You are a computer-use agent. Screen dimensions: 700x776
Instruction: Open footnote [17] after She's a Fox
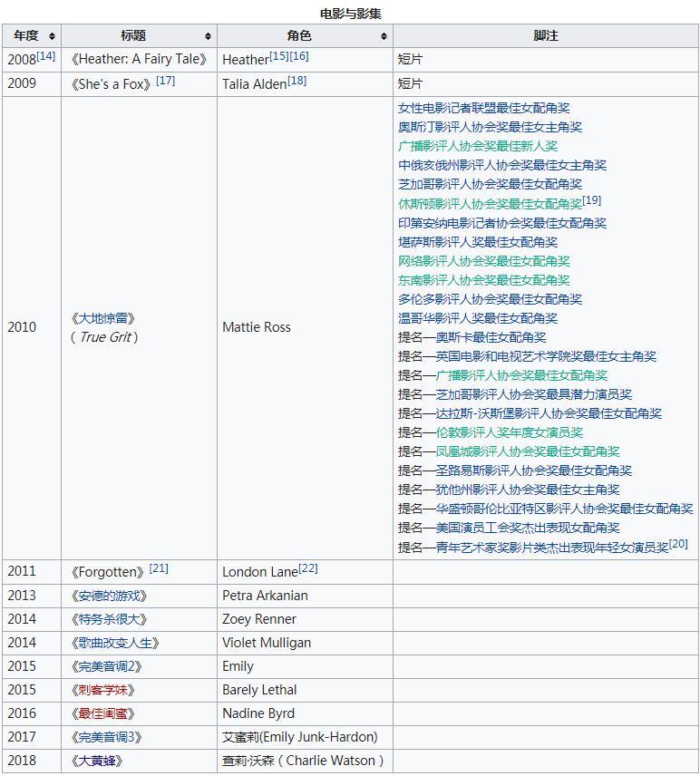pyautogui.click(x=165, y=81)
